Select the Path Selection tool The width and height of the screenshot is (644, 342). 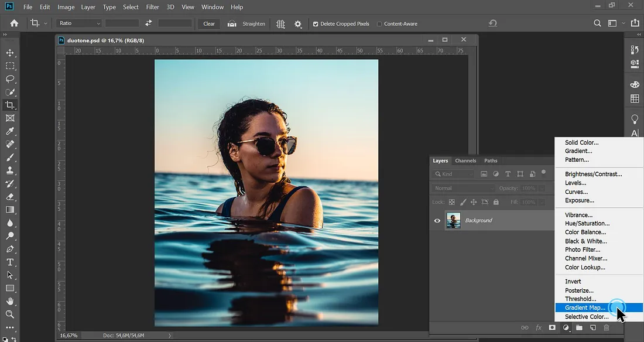(x=10, y=275)
